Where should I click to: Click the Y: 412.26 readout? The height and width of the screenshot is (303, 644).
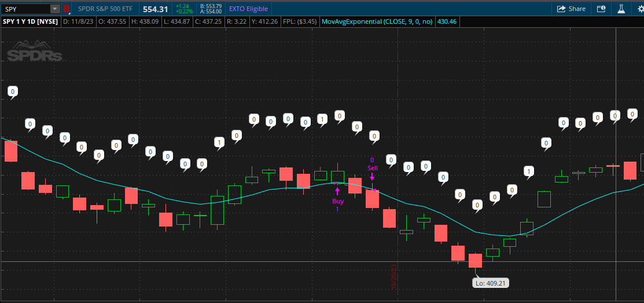coord(265,22)
